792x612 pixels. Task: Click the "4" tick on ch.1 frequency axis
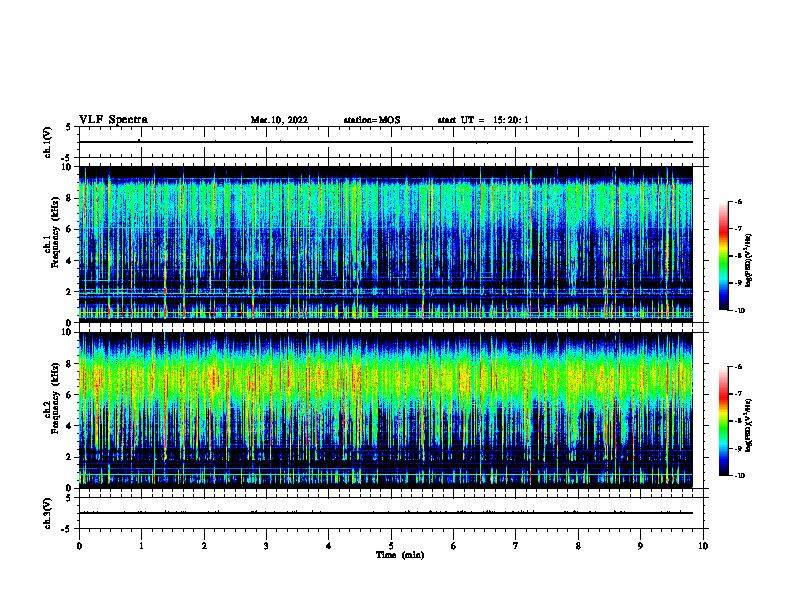(x=70, y=261)
